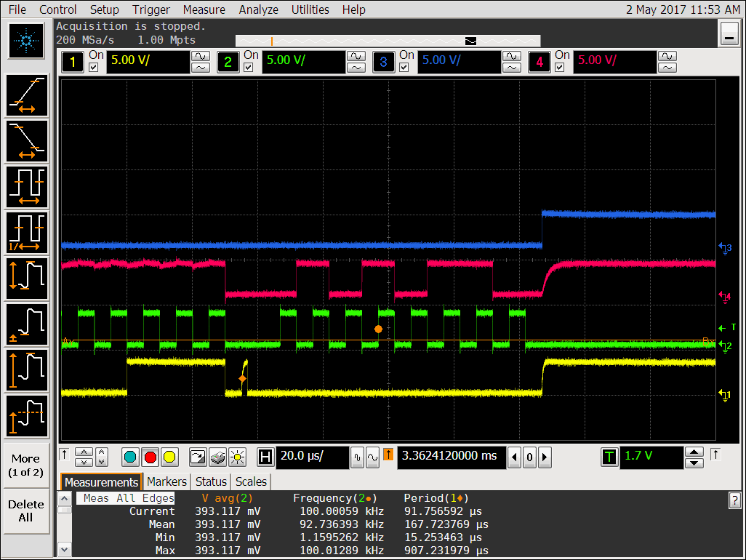Select the V amplitude measurement icon
The height and width of the screenshot is (560, 746).
click(27, 370)
